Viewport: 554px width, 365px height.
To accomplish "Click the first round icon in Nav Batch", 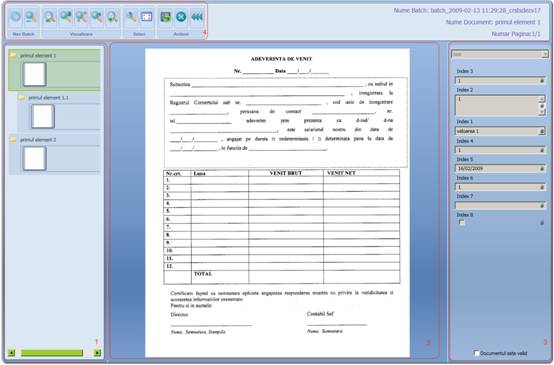I will [x=15, y=17].
